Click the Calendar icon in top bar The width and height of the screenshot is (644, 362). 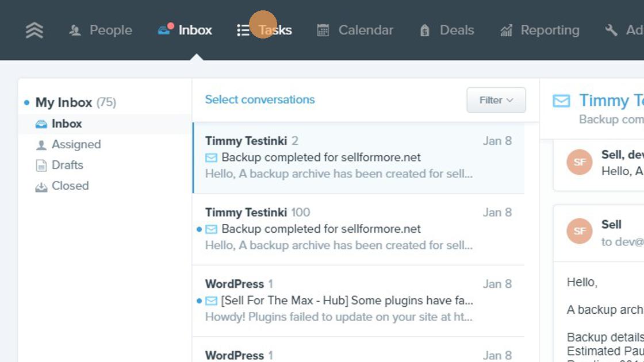[323, 30]
